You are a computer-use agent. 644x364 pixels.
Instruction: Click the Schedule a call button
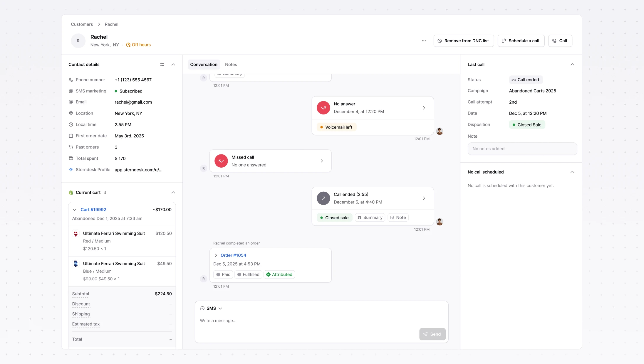pos(521,41)
